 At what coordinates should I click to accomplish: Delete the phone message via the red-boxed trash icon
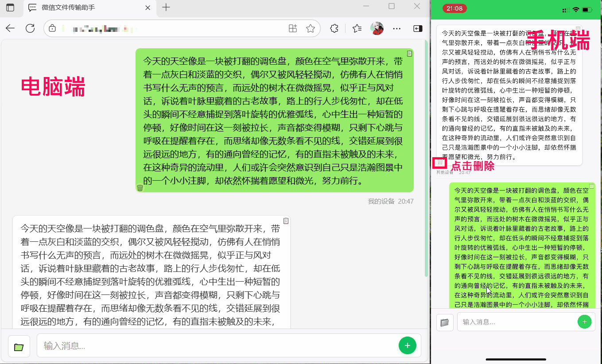pyautogui.click(x=440, y=163)
